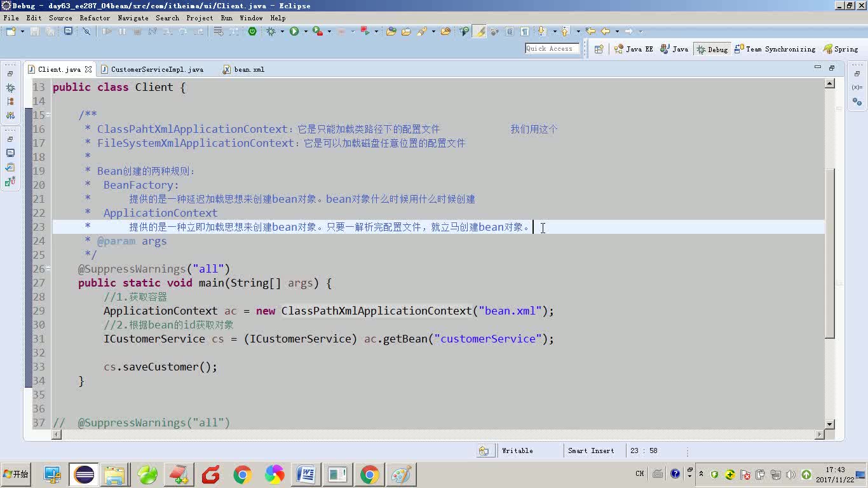The width and height of the screenshot is (868, 488).
Task: Open Previous Annotation dropdown arrow
Action: pyautogui.click(x=578, y=31)
